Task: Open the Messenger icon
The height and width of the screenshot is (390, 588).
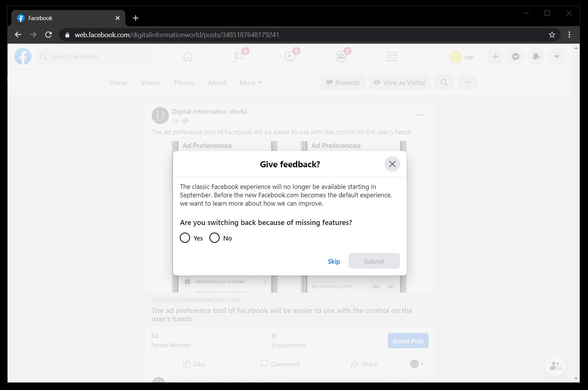Action: (516, 57)
